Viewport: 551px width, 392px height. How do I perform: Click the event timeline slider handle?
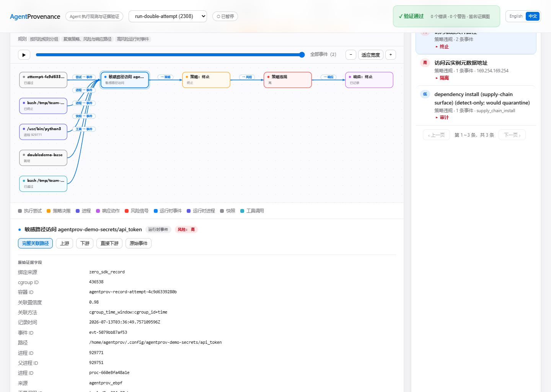coord(302,55)
